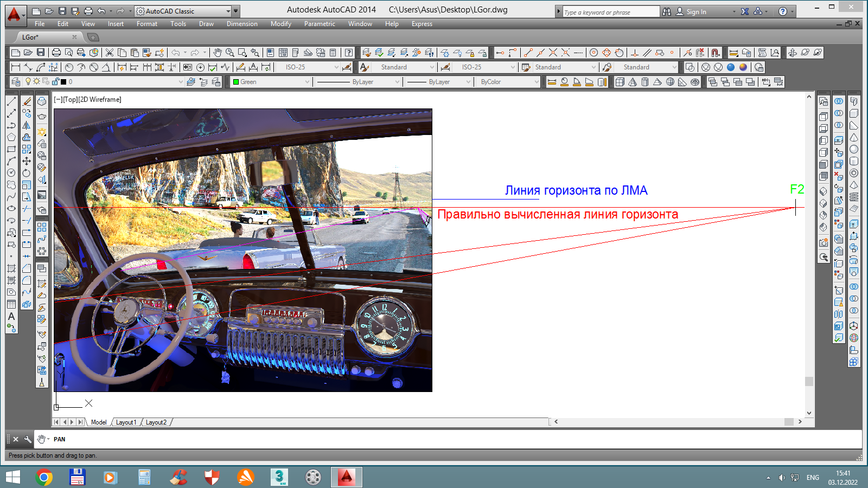This screenshot has width=868, height=488.
Task: Click the Zoom Realtime icon
Action: coord(230,53)
